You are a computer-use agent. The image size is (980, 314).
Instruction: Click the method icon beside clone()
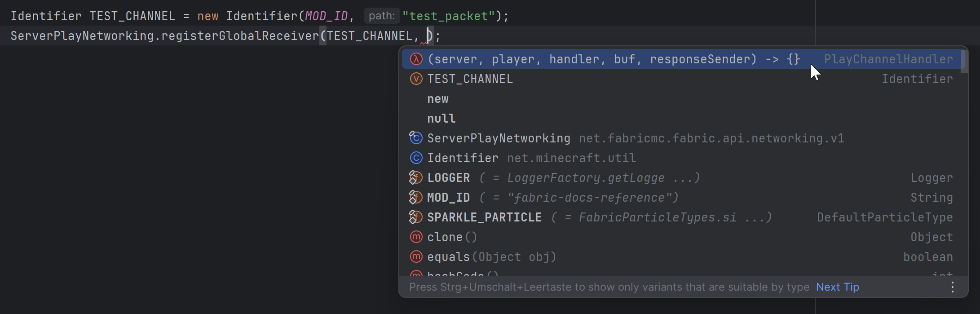click(416, 237)
